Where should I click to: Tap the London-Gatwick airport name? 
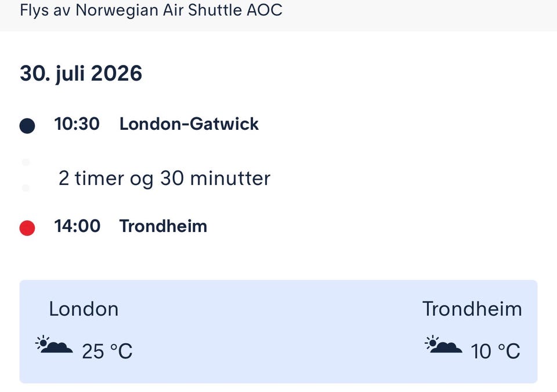point(189,124)
